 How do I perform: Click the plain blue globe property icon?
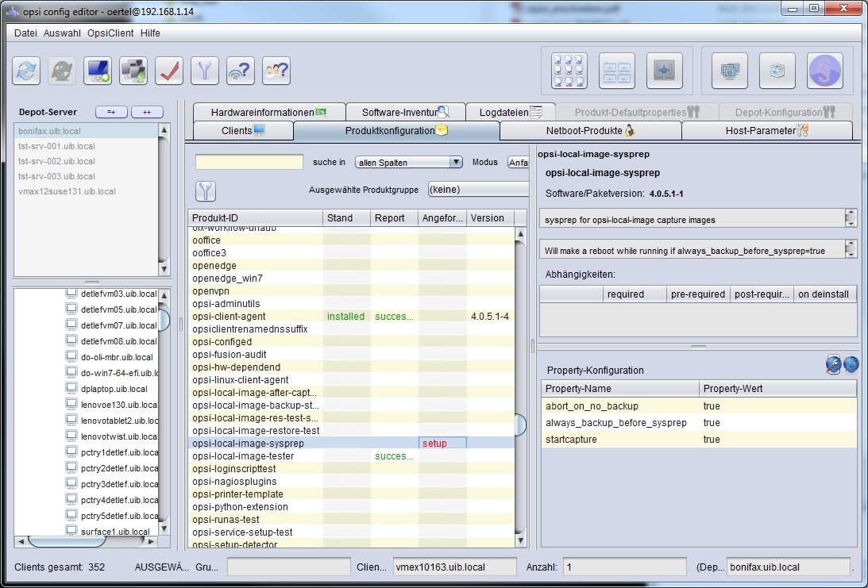click(x=851, y=364)
